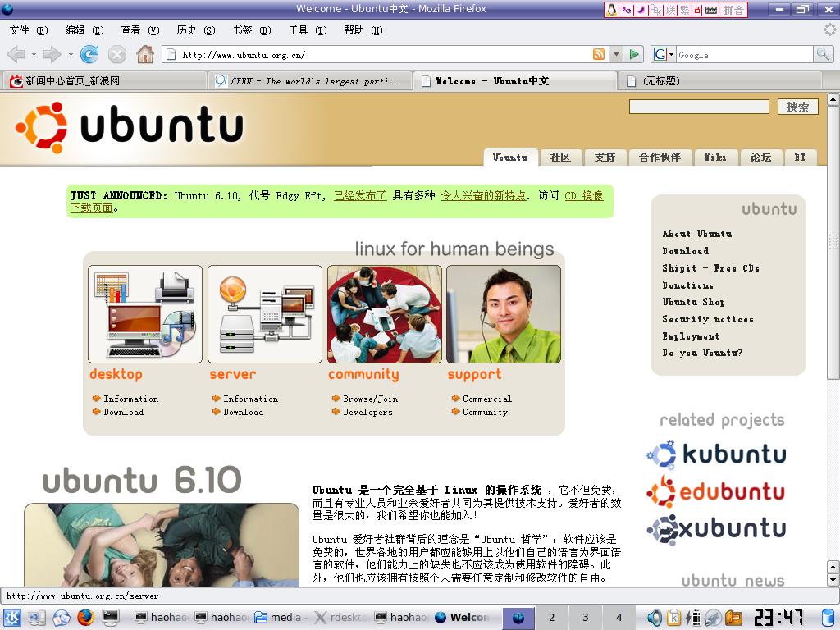The width and height of the screenshot is (840, 630).
Task: Click the Stop loading icon
Action: [x=116, y=54]
